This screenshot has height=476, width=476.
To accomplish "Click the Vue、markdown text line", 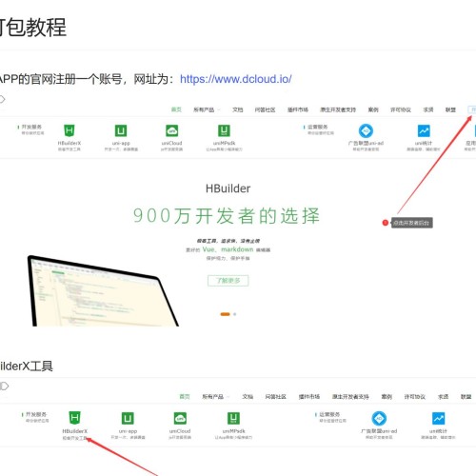I will pyautogui.click(x=228, y=249).
